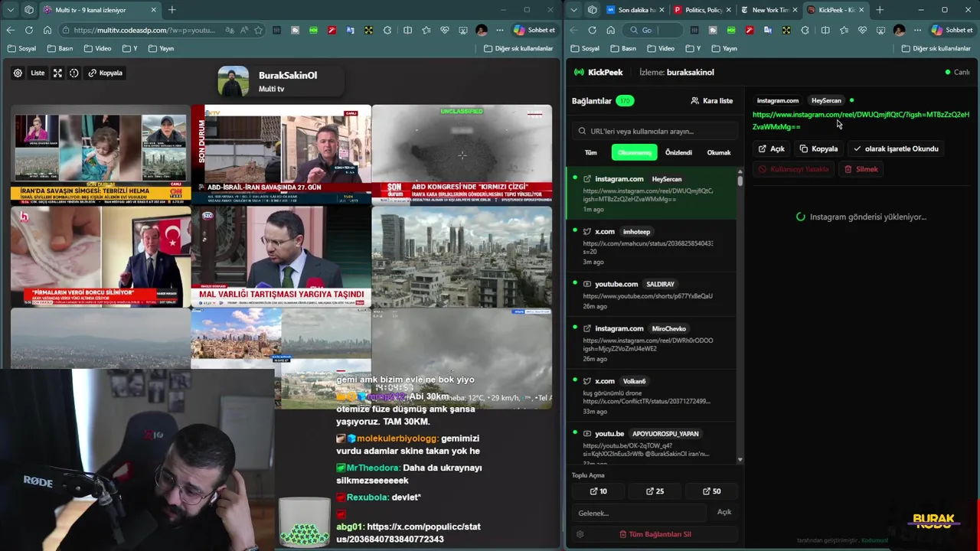Open Yayın bookmarks folder in left browser
The image size is (980, 551).
(x=160, y=48)
